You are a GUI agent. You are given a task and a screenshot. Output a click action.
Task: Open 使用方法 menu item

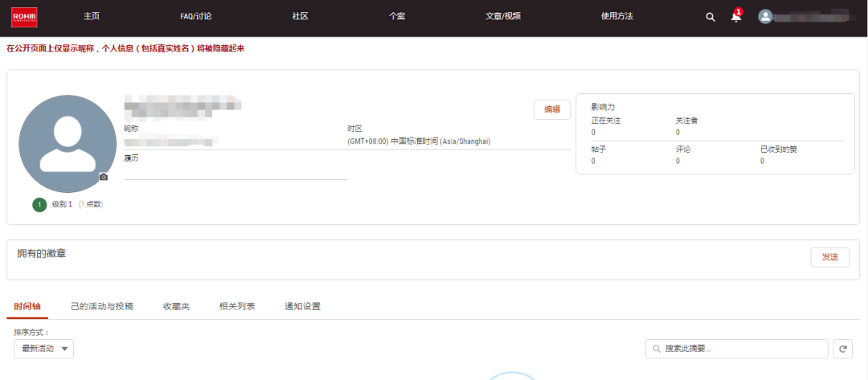(616, 17)
